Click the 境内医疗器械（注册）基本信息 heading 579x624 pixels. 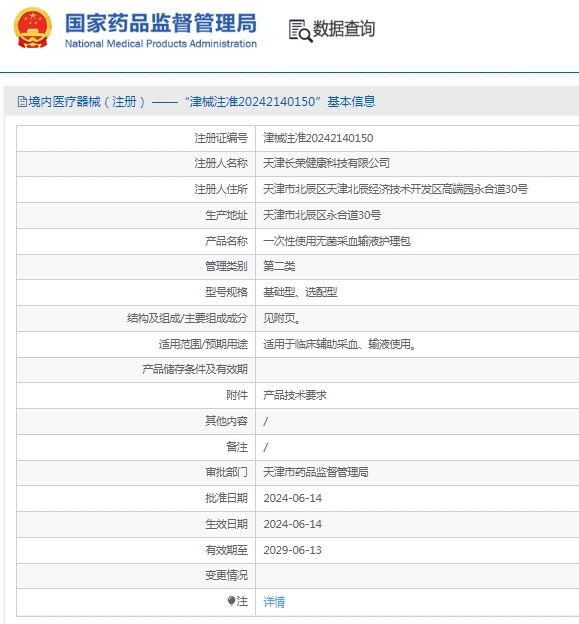[196, 102]
